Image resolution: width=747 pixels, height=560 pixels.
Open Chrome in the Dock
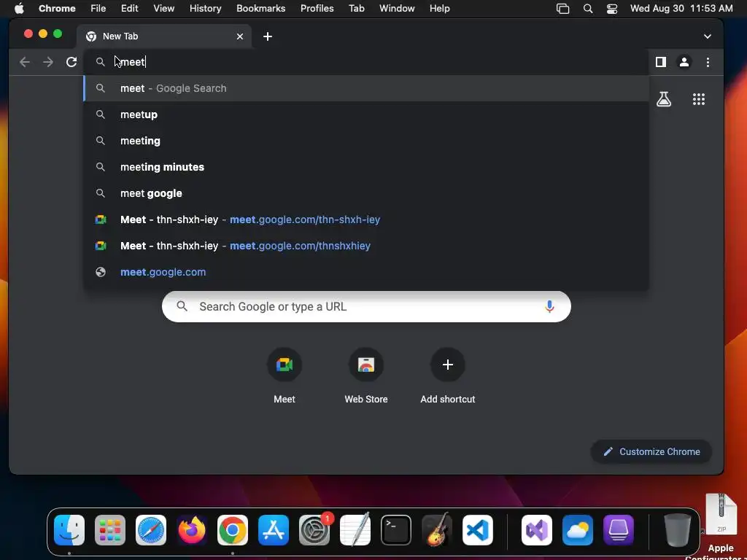[233, 529]
